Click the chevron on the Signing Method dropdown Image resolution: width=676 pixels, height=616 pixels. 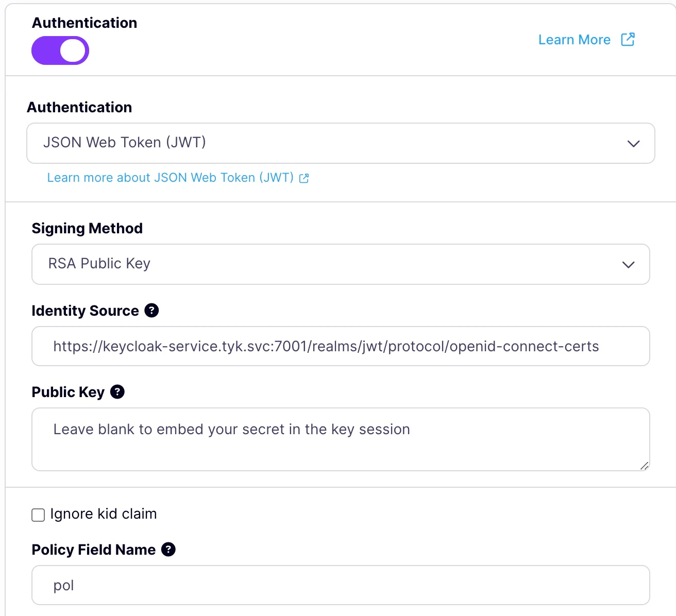628,265
